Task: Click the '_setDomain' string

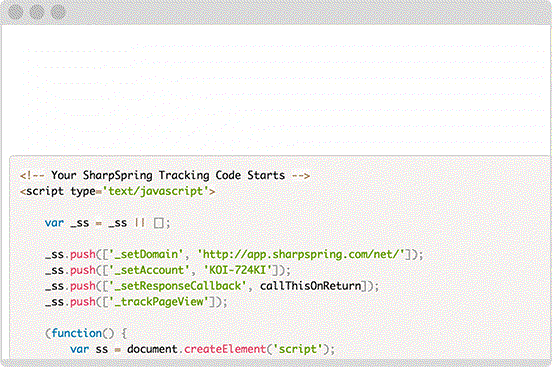Action: tap(146, 254)
